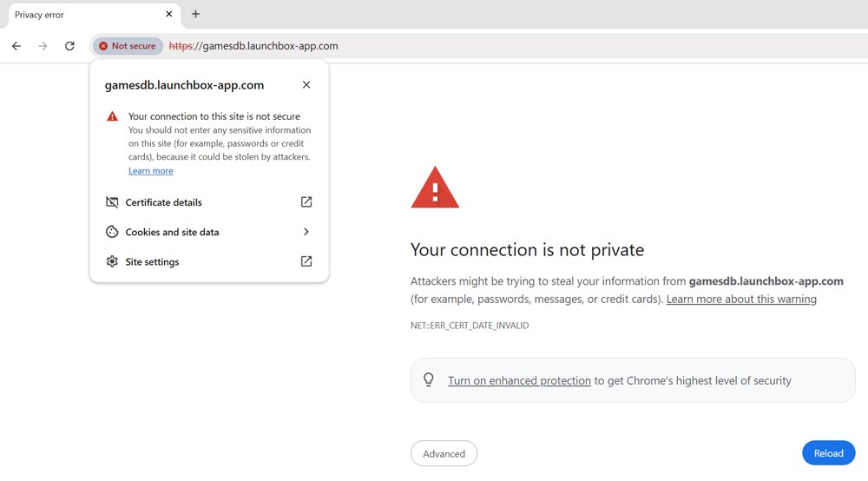This screenshot has width=868, height=481.
Task: Open a new browser tab
Action: 195,14
